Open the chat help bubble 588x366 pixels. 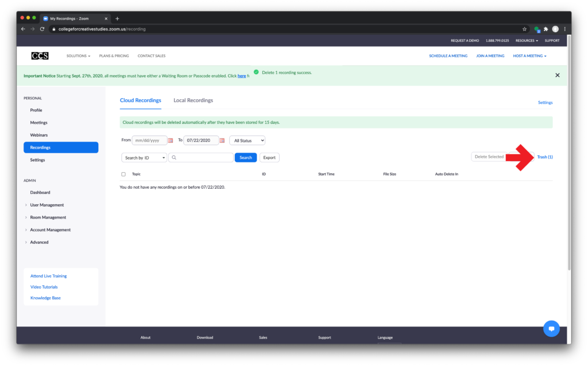click(551, 329)
